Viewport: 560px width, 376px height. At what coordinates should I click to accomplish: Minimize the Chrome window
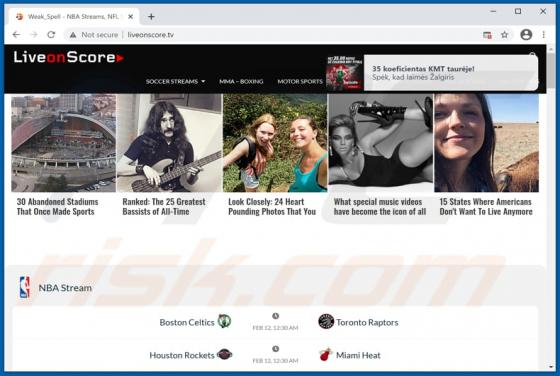pos(493,11)
